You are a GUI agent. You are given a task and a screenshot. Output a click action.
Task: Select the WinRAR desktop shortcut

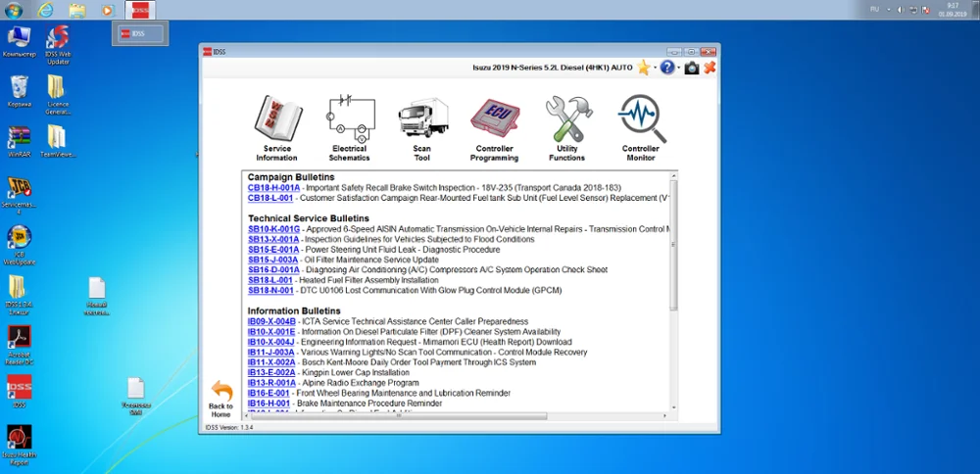coord(20,142)
